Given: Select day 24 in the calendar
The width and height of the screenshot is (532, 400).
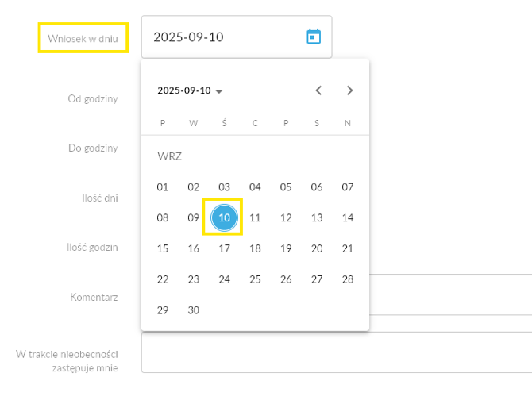Looking at the screenshot, I should (224, 279).
